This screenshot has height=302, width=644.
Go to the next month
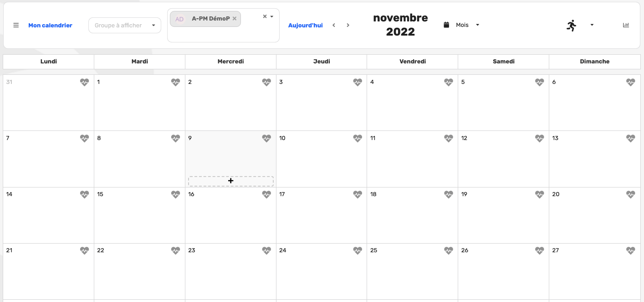coord(348,25)
